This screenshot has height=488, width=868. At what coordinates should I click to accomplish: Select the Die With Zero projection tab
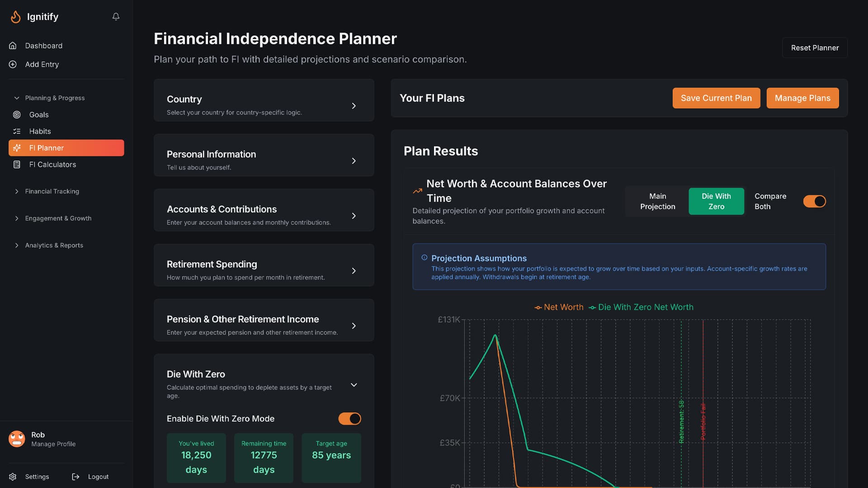(x=716, y=201)
